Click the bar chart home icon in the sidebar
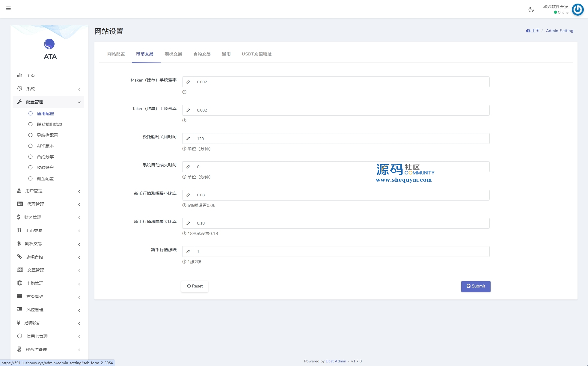 click(x=20, y=75)
